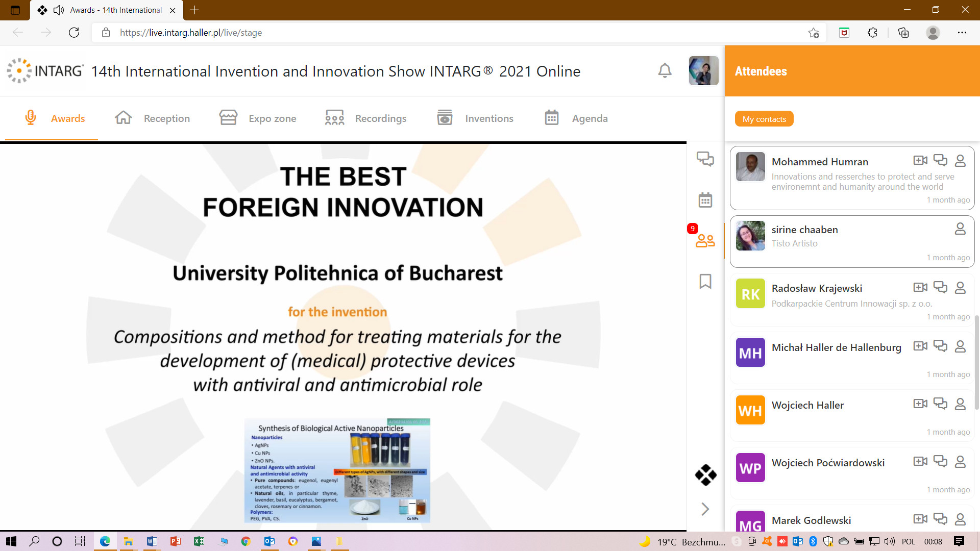Open Excel from the taskbar
This screenshot has width=980, height=551.
pyautogui.click(x=199, y=541)
